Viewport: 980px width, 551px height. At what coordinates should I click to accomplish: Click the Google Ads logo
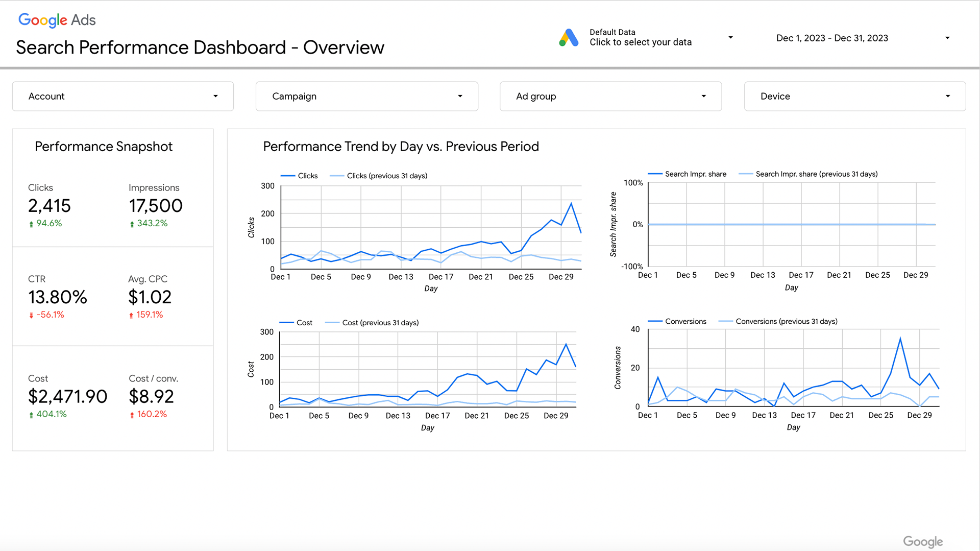tap(57, 20)
